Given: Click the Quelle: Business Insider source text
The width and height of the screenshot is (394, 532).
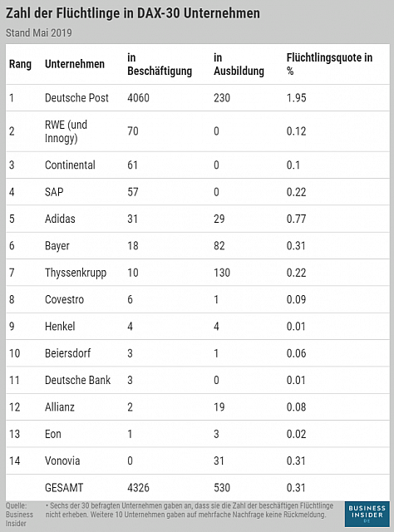Looking at the screenshot, I should [19, 515].
